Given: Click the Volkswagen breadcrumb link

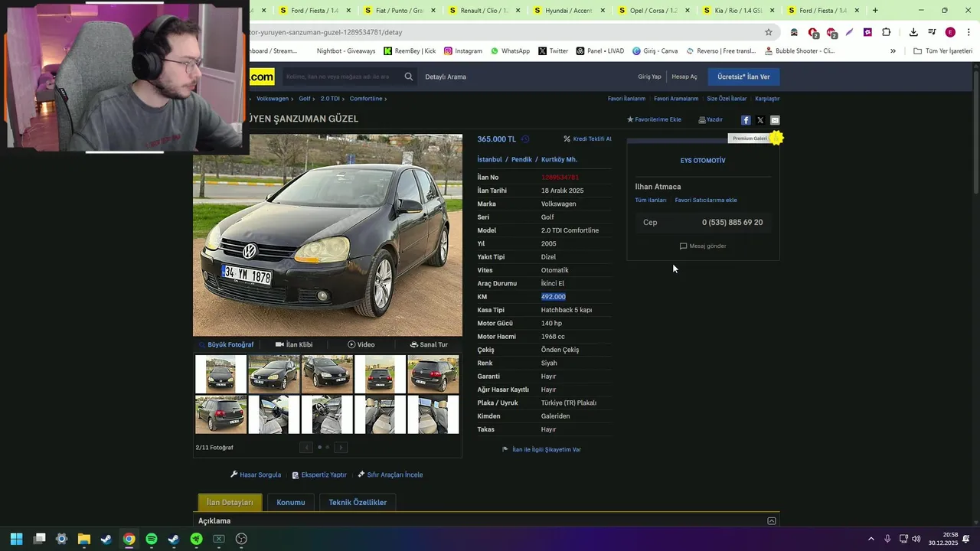Looking at the screenshot, I should pos(273,99).
